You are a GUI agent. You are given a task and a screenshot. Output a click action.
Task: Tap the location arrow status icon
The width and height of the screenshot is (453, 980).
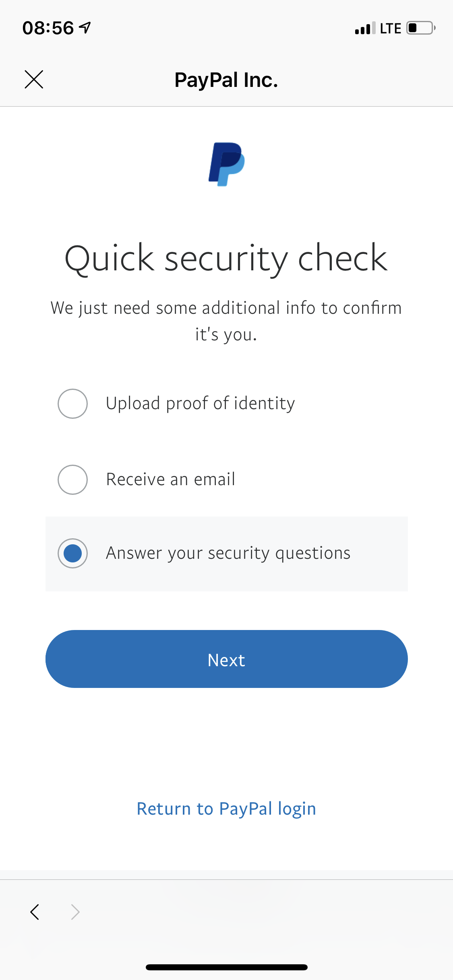coord(85,28)
